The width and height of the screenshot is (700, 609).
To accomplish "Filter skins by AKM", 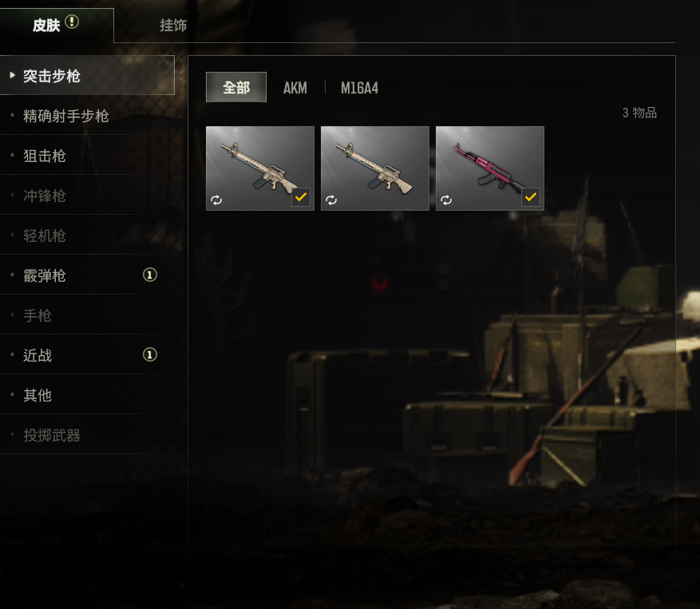I will click(295, 88).
